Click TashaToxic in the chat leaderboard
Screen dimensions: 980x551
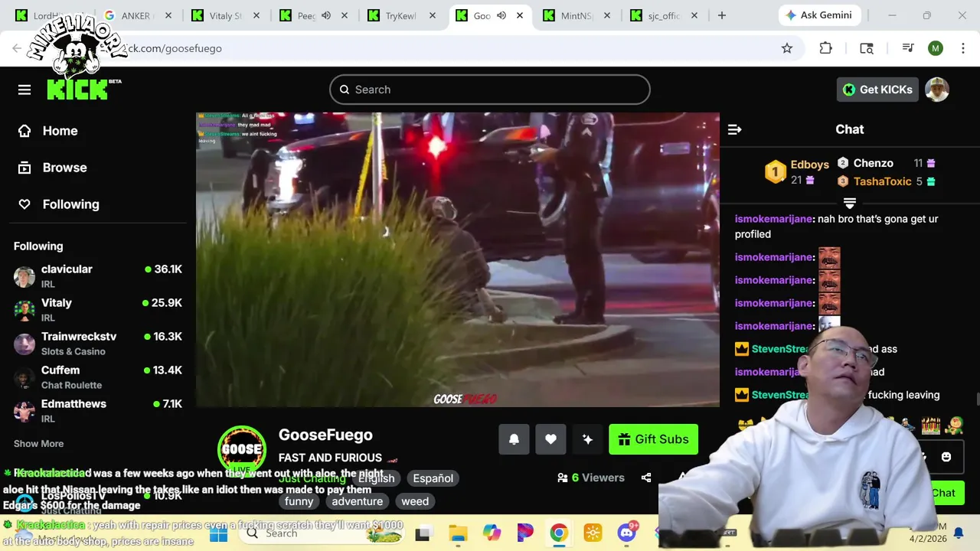[x=882, y=181]
